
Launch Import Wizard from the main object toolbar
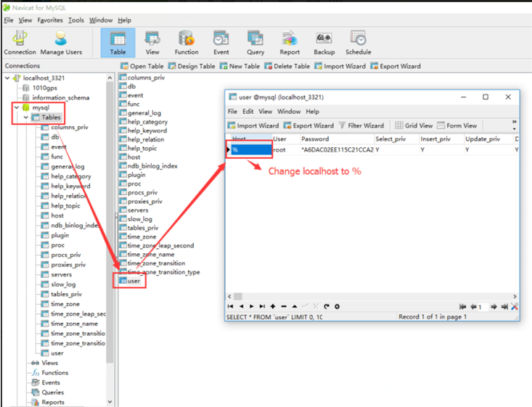click(x=340, y=66)
